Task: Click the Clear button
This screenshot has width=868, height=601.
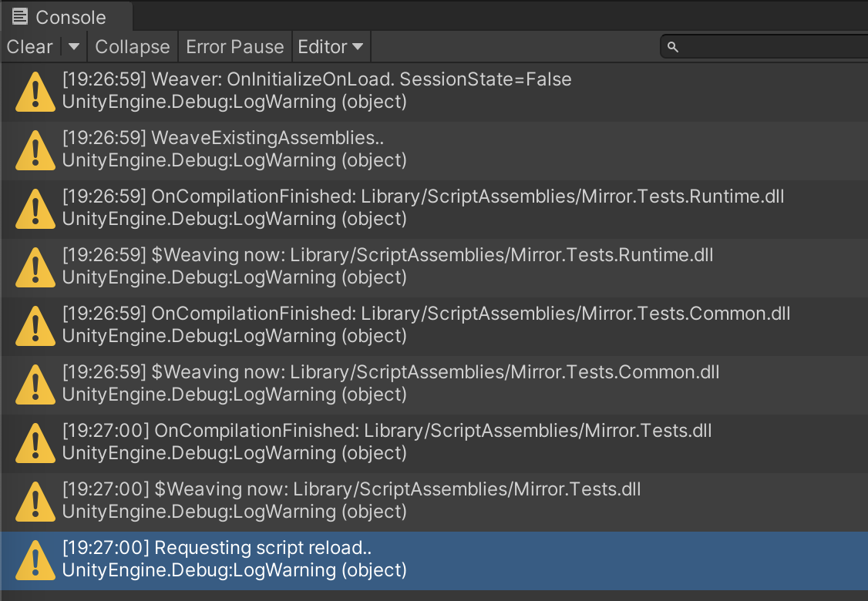Action: pyautogui.click(x=29, y=47)
